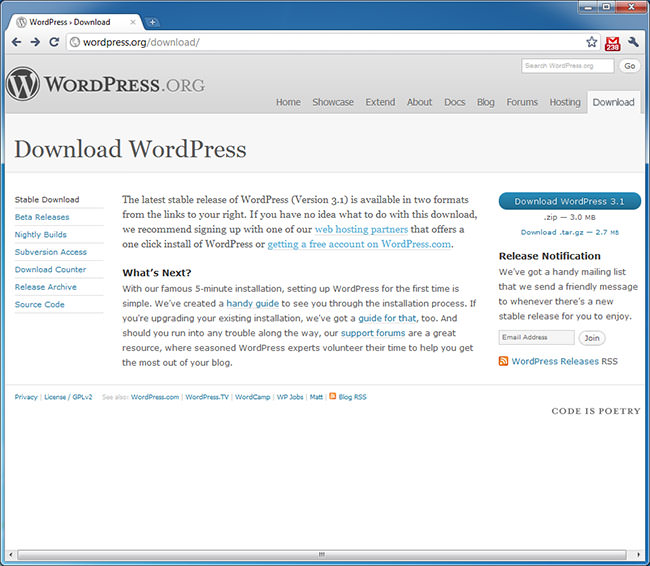Open Nightly Builds in the sidebar
The width and height of the screenshot is (650, 566).
(41, 235)
